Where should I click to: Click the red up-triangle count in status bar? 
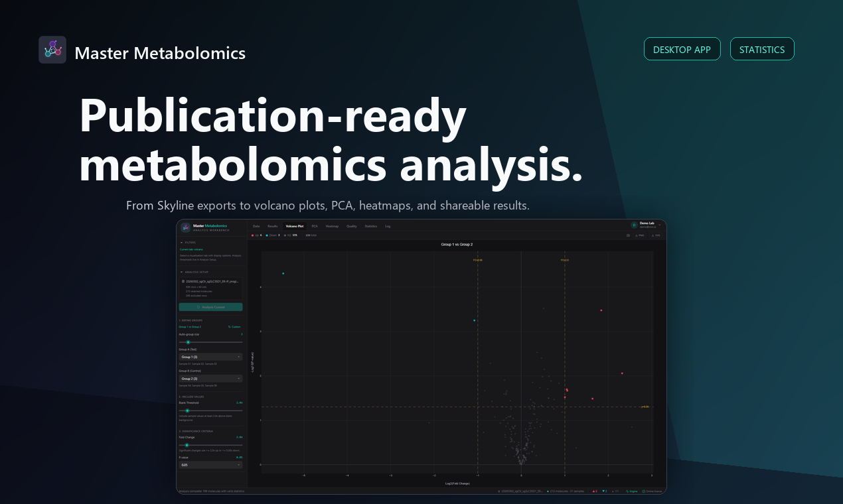coord(595,491)
